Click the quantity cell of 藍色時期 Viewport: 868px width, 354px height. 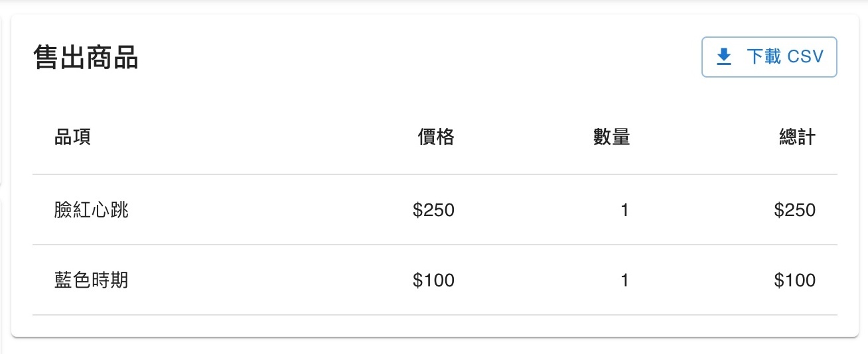pos(624,280)
